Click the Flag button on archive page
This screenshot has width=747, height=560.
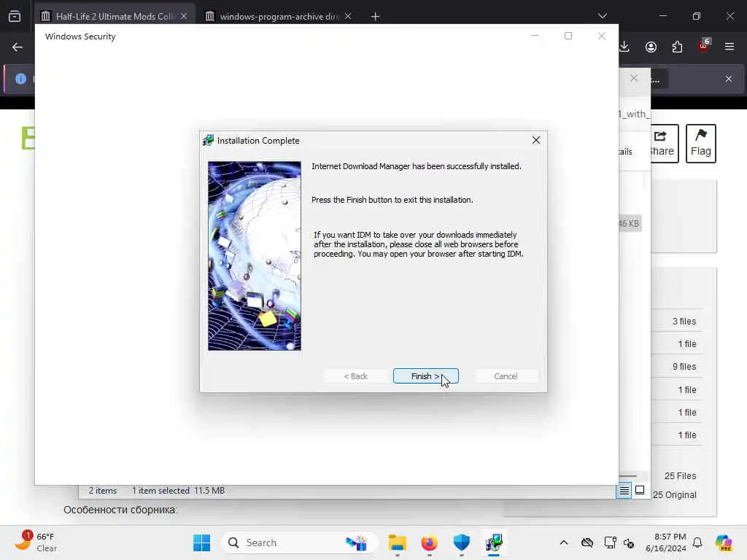[701, 144]
